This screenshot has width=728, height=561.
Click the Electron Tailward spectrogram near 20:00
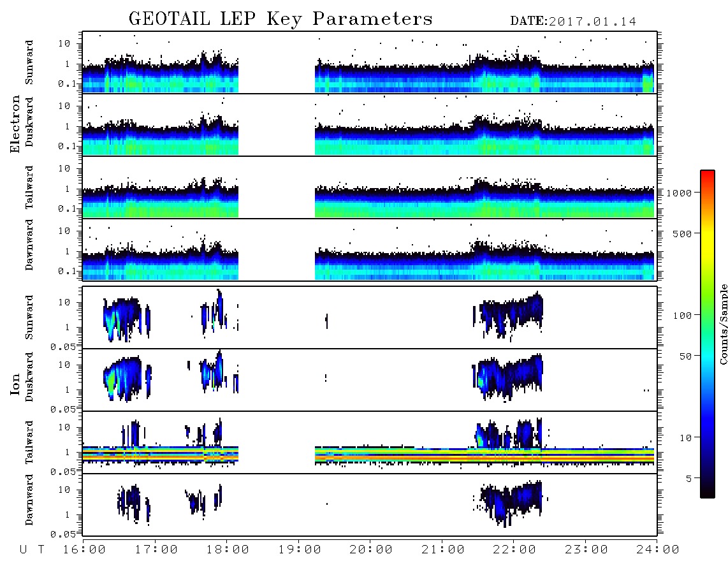coord(370,202)
